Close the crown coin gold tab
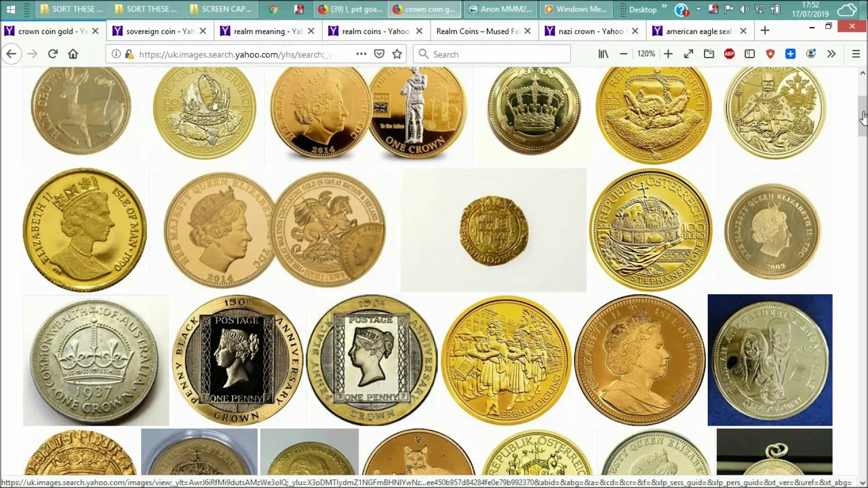The image size is (868, 488). tap(95, 31)
